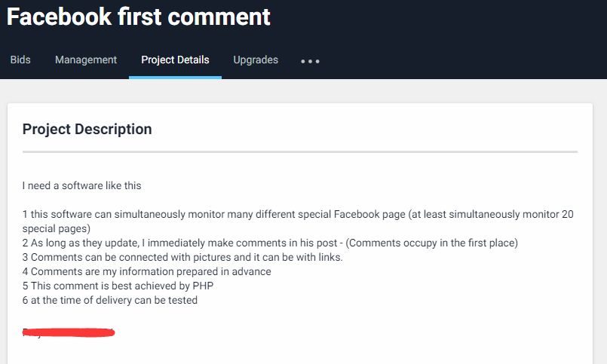Click the 'special pages)' wrapped line
This screenshot has height=364, width=607.
pyautogui.click(x=56, y=228)
